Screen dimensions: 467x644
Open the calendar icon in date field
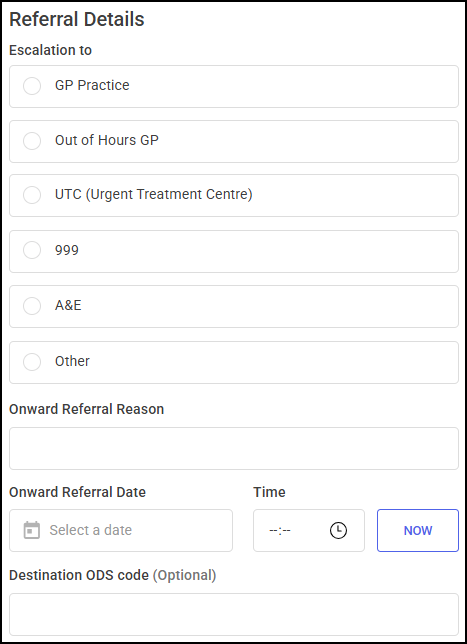click(32, 530)
